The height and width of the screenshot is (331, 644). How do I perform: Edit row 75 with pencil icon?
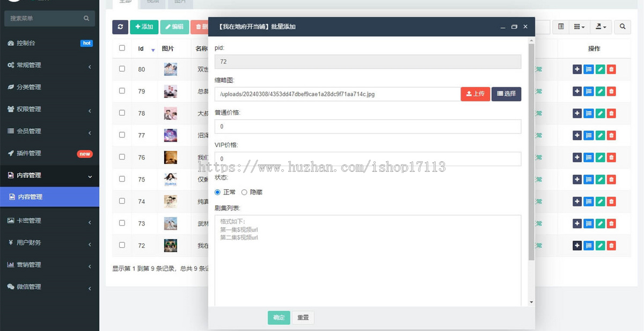[600, 179]
